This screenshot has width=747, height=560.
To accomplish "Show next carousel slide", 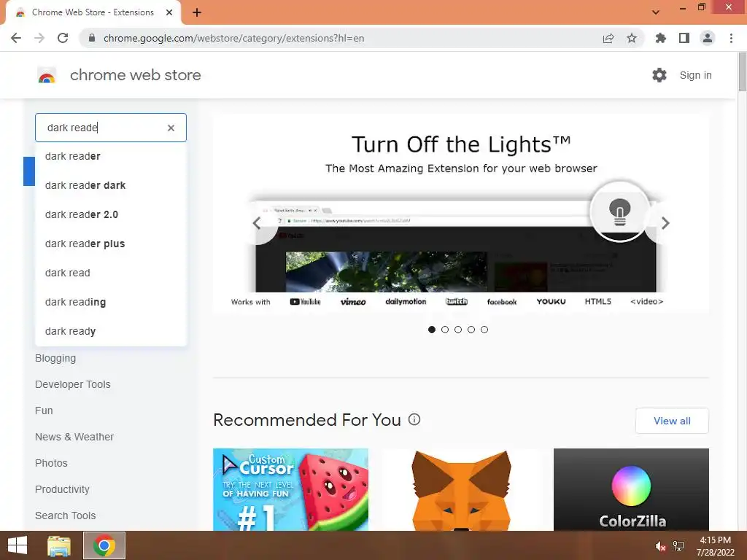I will pyautogui.click(x=665, y=223).
